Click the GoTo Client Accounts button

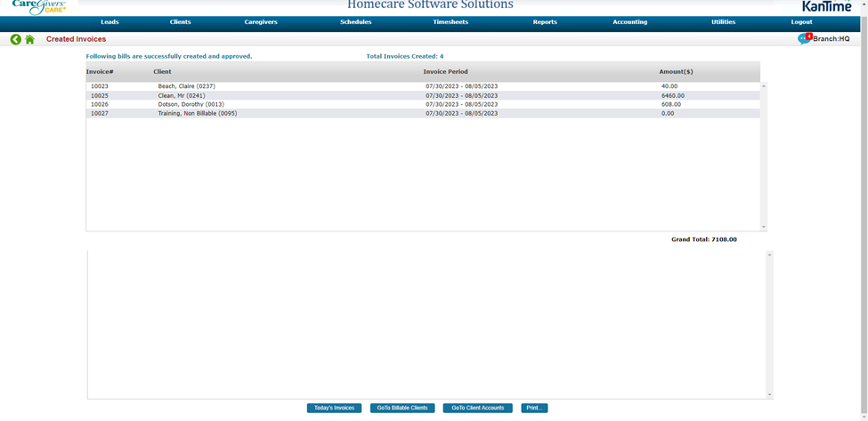(477, 408)
